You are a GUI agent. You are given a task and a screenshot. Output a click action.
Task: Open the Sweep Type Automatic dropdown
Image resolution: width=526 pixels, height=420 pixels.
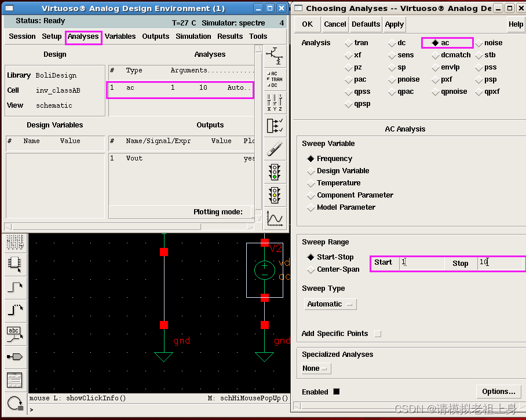(330, 304)
